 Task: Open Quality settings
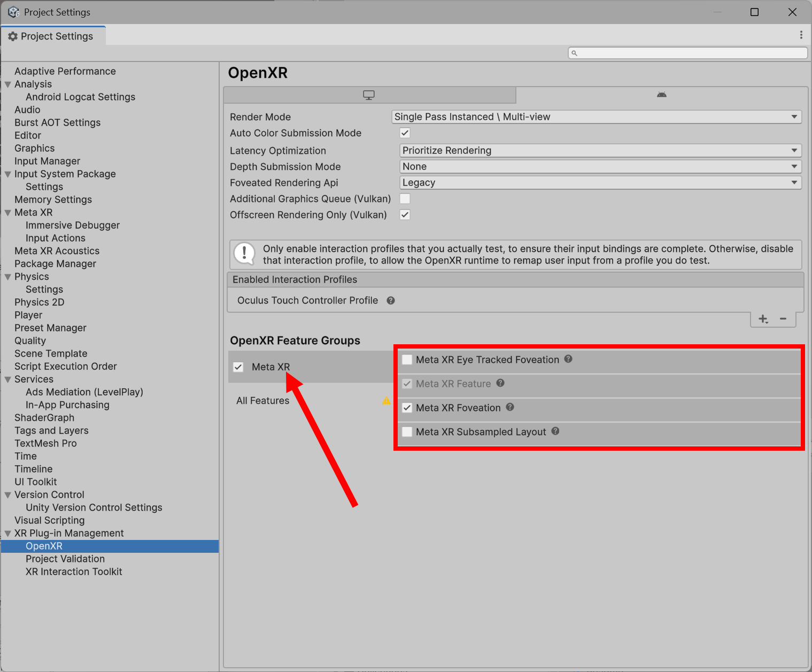point(30,341)
